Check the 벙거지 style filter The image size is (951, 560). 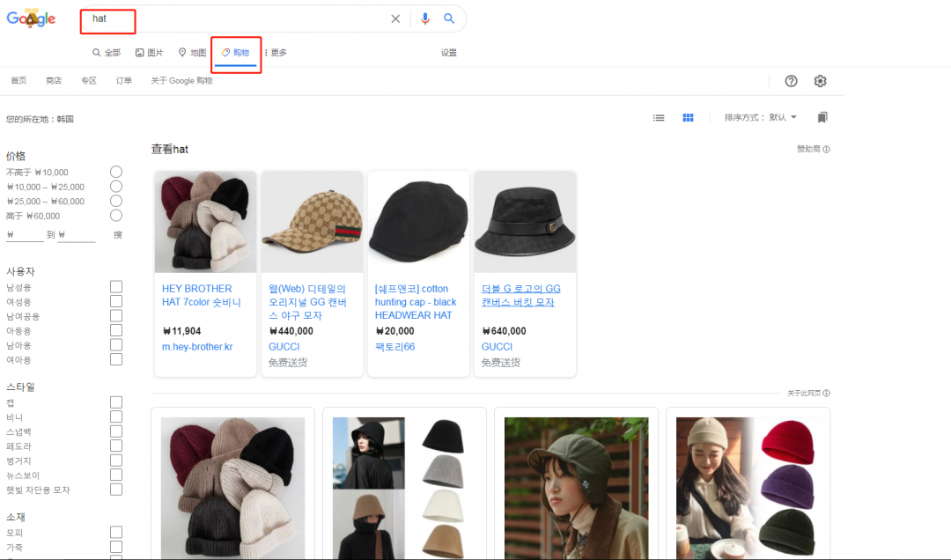tap(116, 461)
